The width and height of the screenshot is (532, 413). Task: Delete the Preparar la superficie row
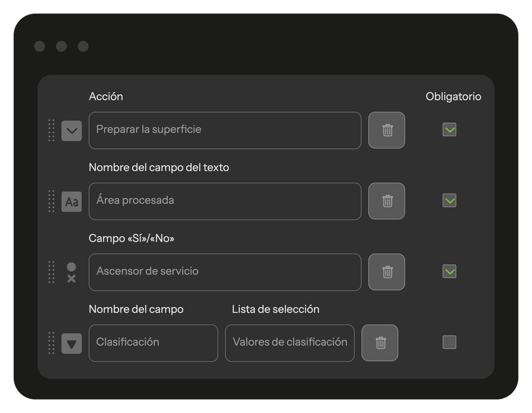pos(387,130)
